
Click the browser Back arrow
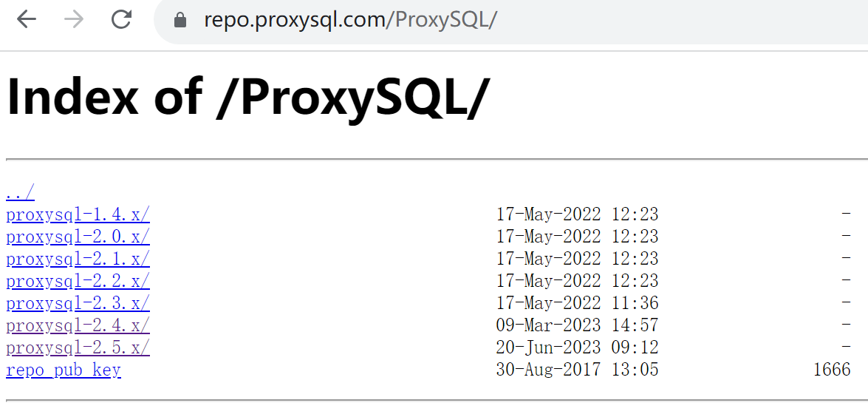[x=27, y=20]
